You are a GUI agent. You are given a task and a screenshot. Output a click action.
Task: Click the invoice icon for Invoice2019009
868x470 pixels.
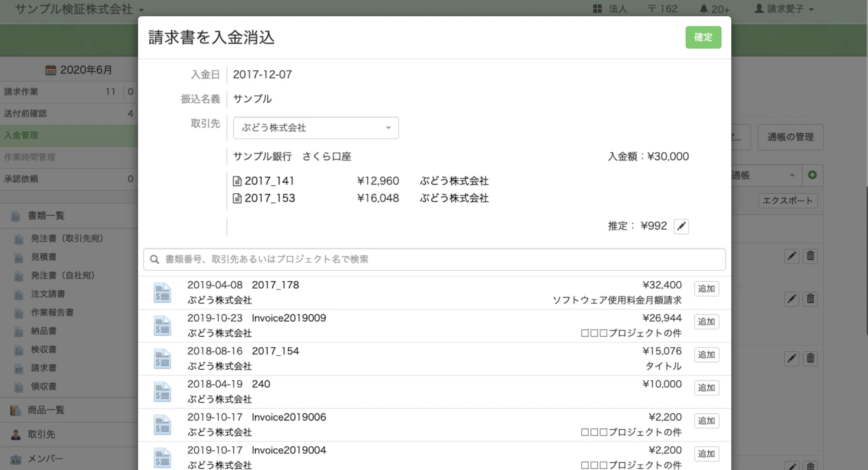(162, 326)
